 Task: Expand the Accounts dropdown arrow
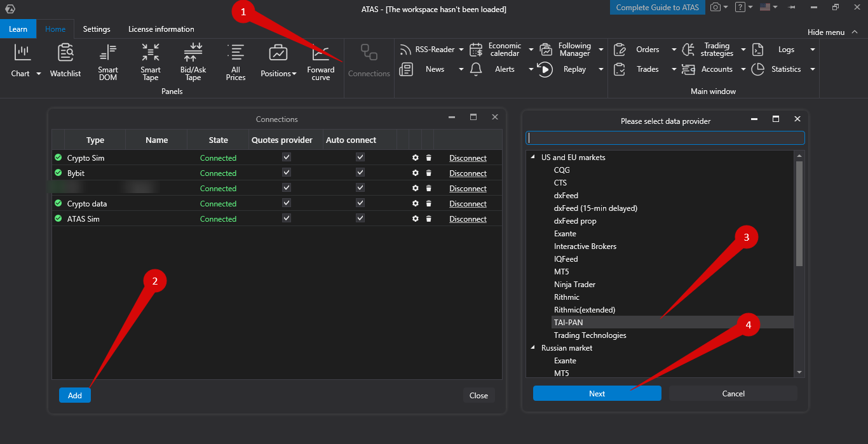(743, 70)
